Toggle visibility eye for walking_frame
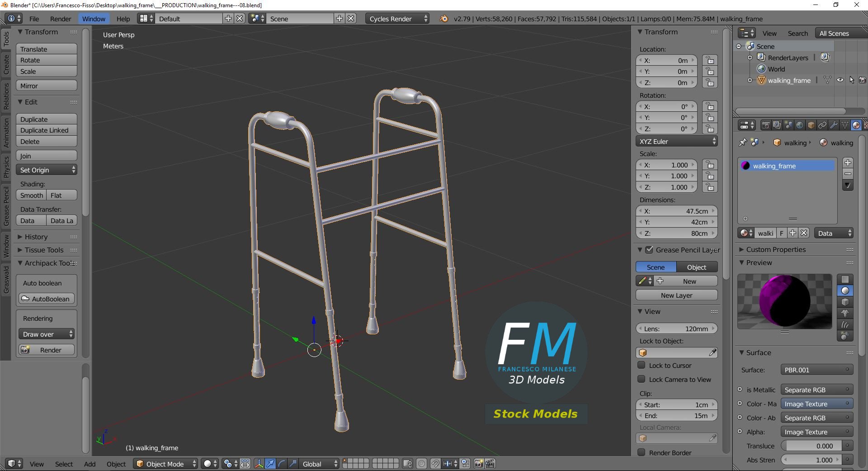The width and height of the screenshot is (868, 471). [x=840, y=80]
